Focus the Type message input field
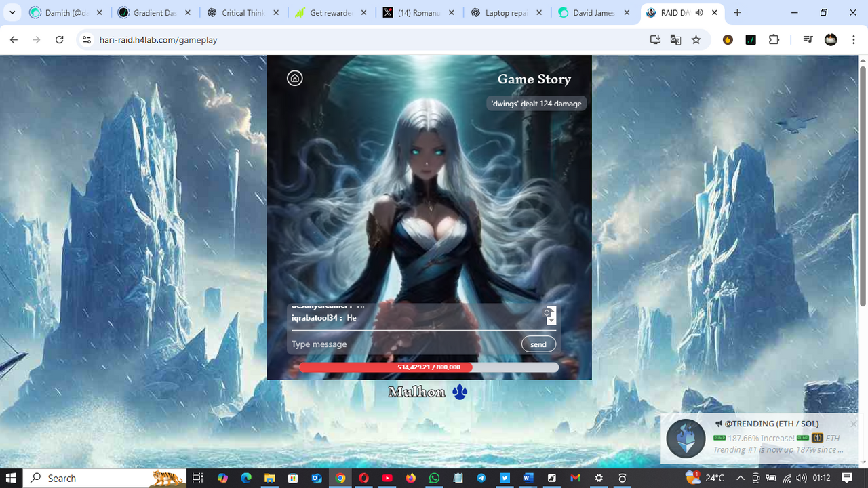This screenshot has width=868, height=488. click(x=404, y=344)
